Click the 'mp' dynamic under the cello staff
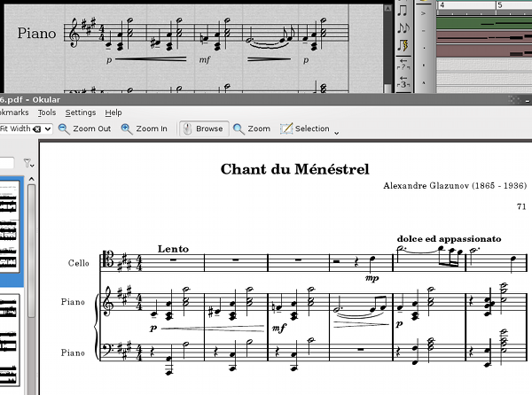This screenshot has height=395, width=532. 372,278
